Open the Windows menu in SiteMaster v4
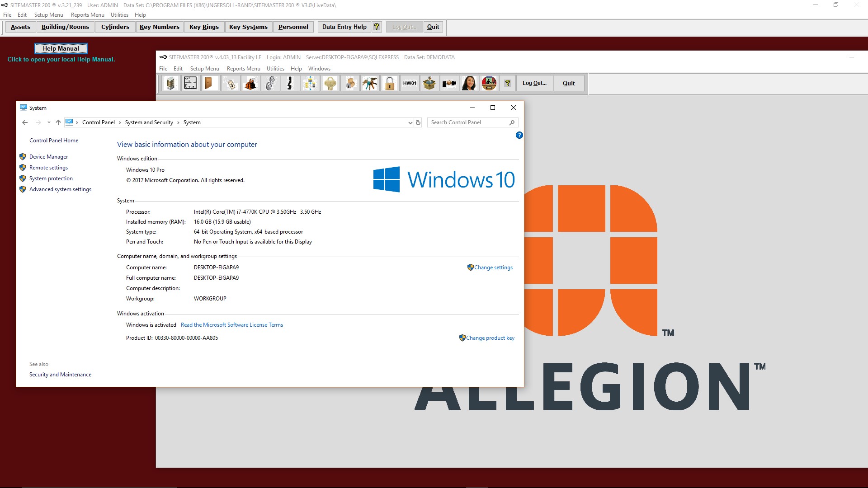Screen dimensions: 868x488 [319, 69]
